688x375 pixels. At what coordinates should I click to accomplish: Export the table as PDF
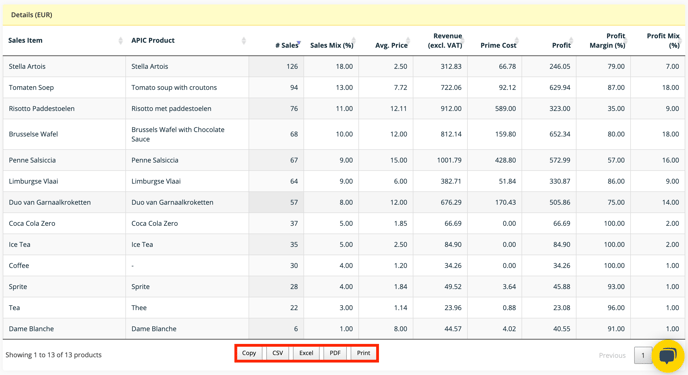point(335,353)
